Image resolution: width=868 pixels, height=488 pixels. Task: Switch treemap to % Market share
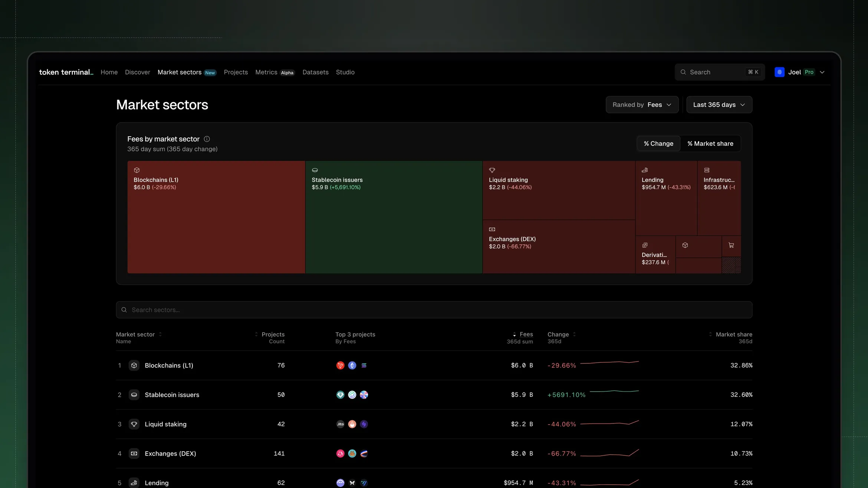pyautogui.click(x=710, y=144)
